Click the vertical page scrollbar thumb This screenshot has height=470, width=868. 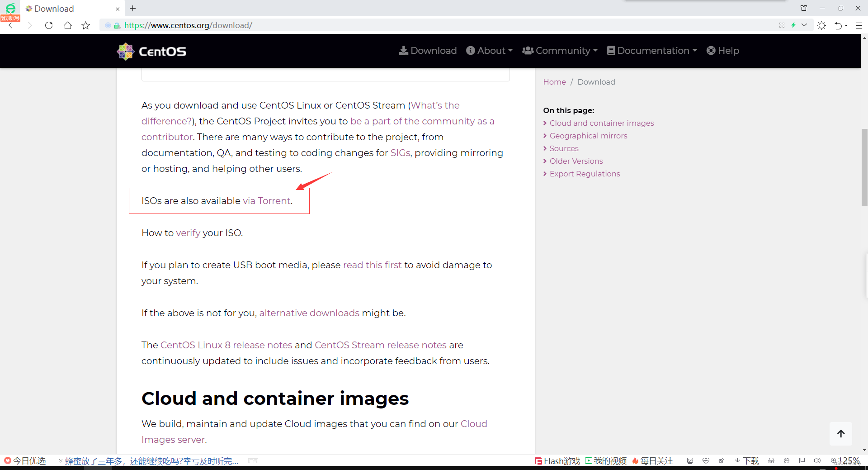coord(864,167)
